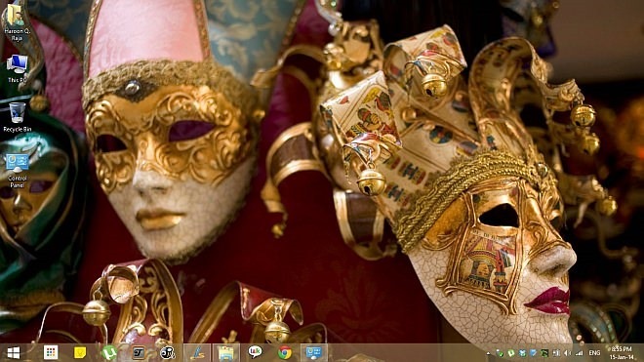Open File Explorer from the taskbar
Viewport: 644px width, 362px height.
pyautogui.click(x=226, y=352)
